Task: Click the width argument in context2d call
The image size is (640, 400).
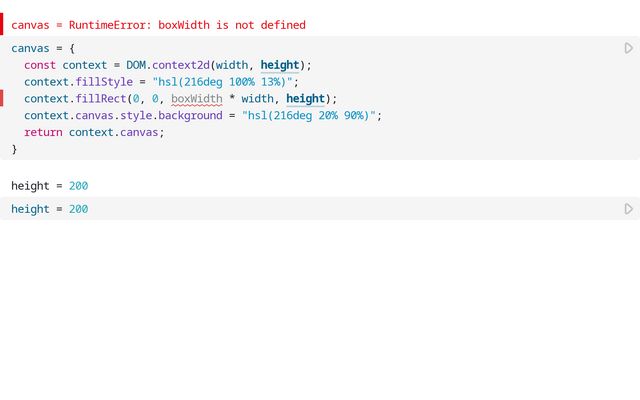Action: click(x=232, y=65)
